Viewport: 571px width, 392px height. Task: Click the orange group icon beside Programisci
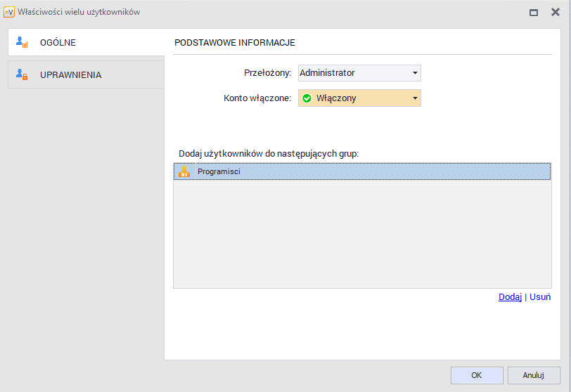click(x=184, y=171)
